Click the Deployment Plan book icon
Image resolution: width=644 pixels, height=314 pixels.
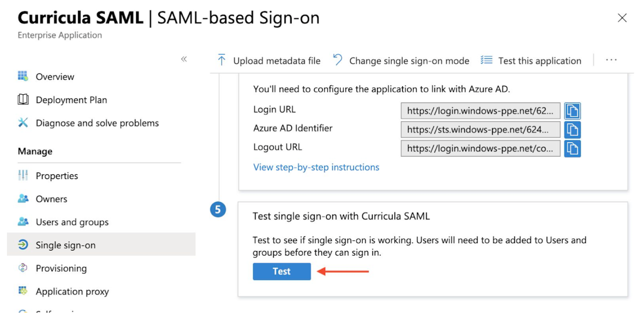point(23,100)
